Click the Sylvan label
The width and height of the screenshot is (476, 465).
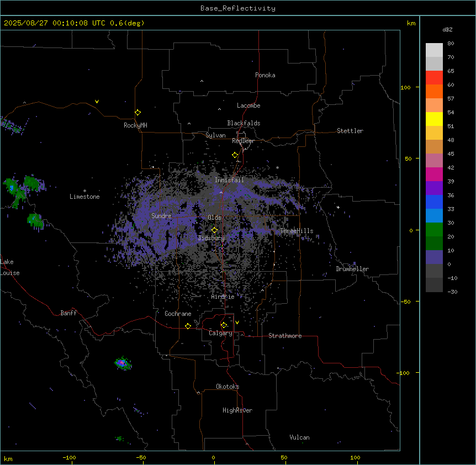pos(215,135)
